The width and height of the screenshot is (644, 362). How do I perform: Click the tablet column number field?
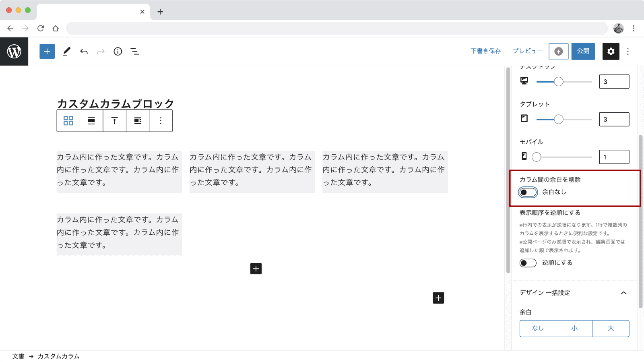coord(614,119)
